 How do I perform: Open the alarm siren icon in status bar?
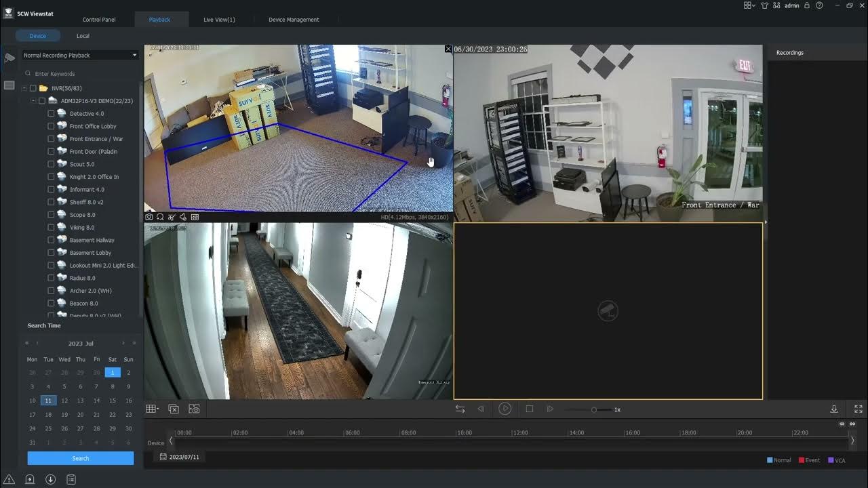(30, 479)
